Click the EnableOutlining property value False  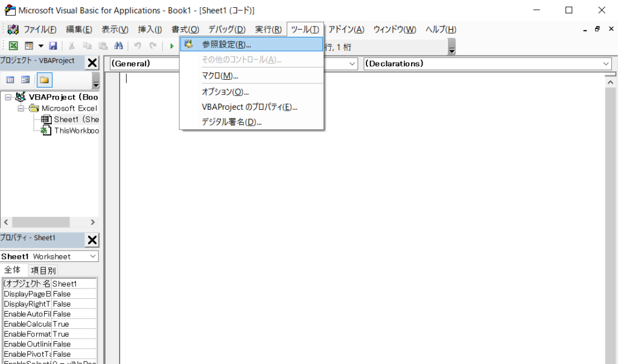74,344
